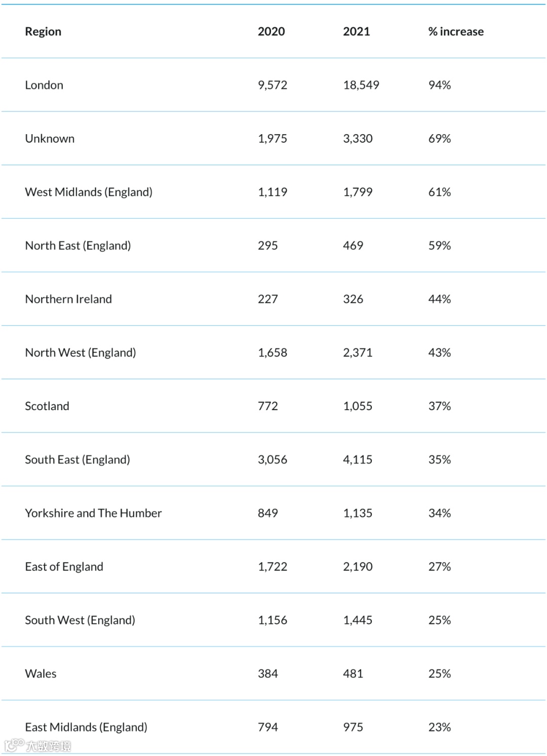Select the 2021 column header
The height and width of the screenshot is (756, 547).
[x=356, y=31]
